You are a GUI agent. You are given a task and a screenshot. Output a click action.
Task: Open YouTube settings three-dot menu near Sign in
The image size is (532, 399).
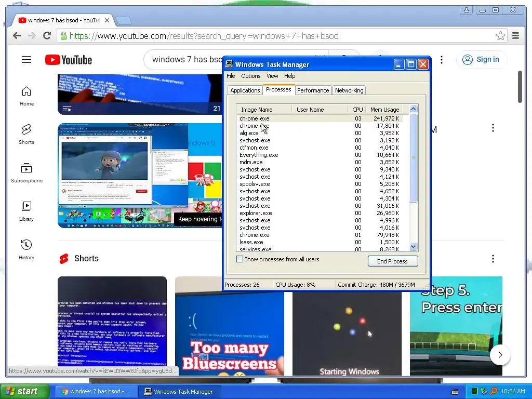click(x=442, y=60)
